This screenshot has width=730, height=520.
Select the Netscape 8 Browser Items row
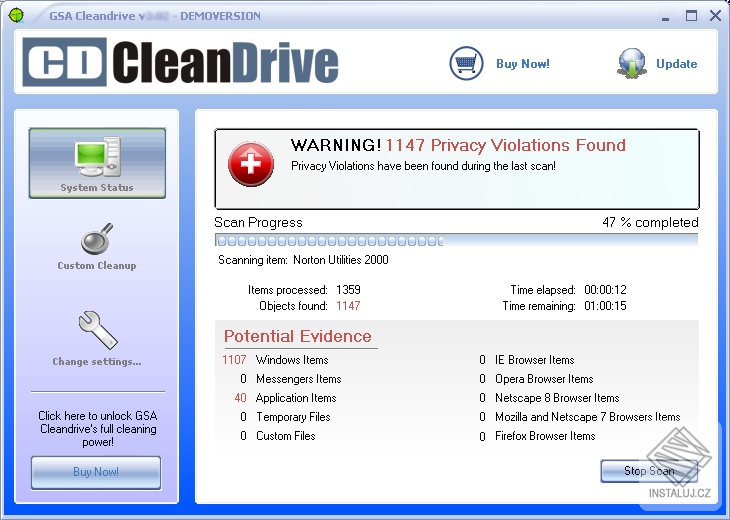[549, 398]
